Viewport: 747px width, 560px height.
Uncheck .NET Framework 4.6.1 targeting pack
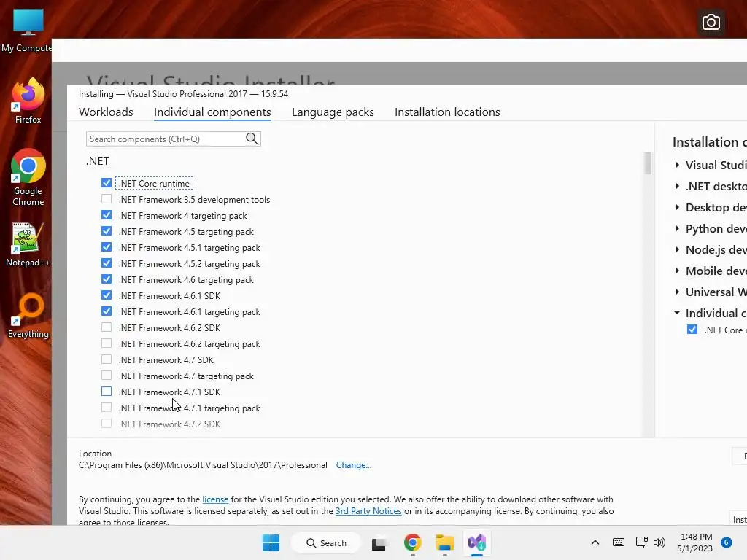107,311
